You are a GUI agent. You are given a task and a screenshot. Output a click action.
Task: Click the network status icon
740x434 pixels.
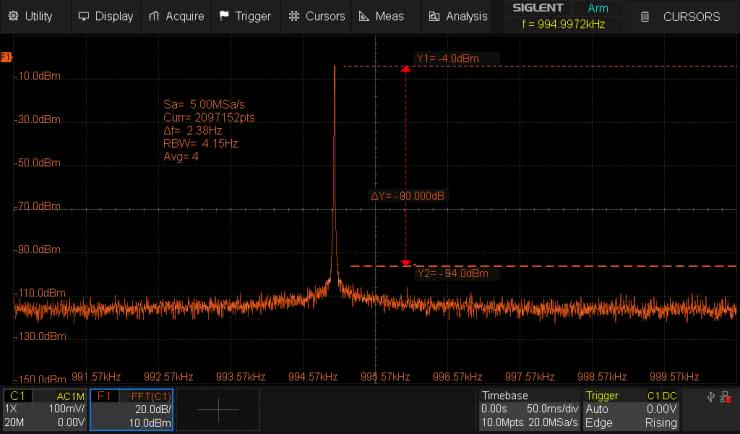(x=726, y=398)
